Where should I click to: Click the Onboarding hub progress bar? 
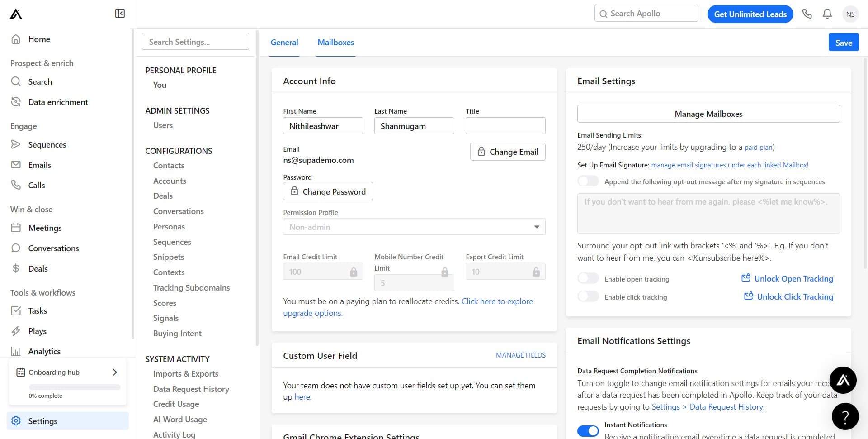point(74,387)
